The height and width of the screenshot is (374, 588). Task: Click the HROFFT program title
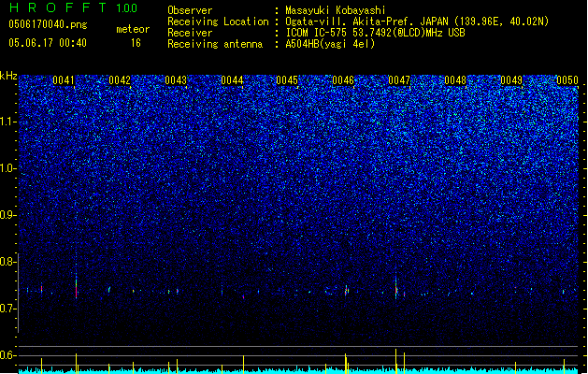58,7
